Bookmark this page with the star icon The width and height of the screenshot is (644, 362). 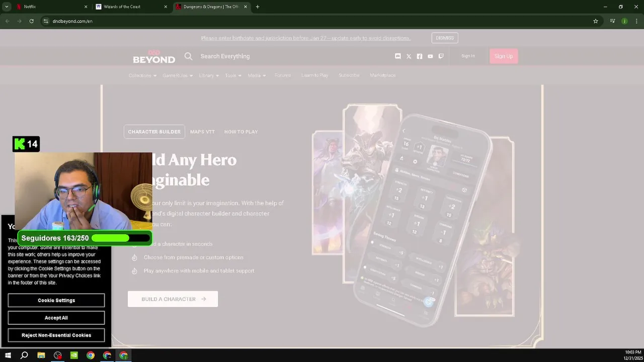(x=596, y=21)
